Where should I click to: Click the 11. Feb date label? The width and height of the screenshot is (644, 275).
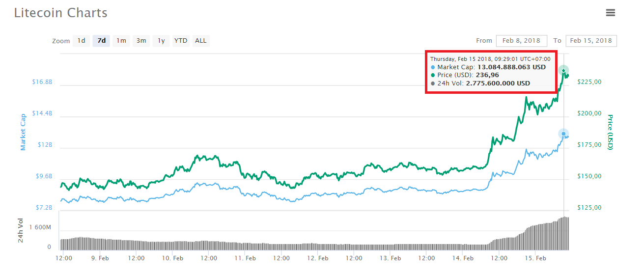point(245,258)
